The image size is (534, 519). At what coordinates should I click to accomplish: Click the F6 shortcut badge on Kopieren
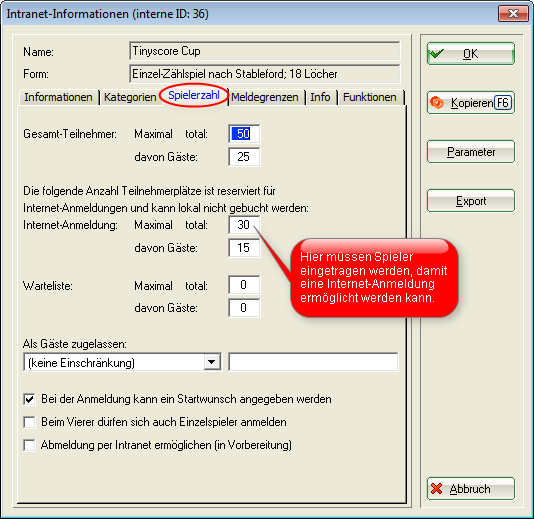pyautogui.click(x=502, y=103)
